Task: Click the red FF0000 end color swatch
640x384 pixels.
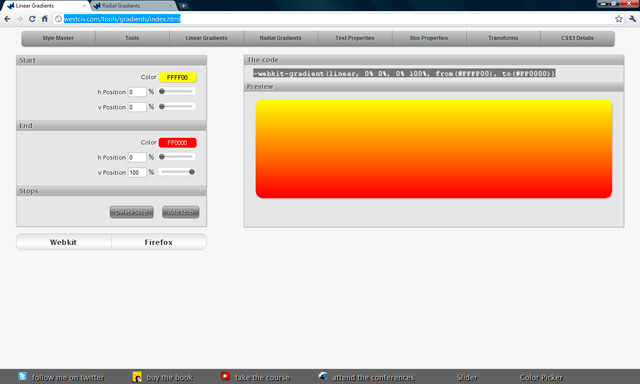Action: [x=178, y=143]
